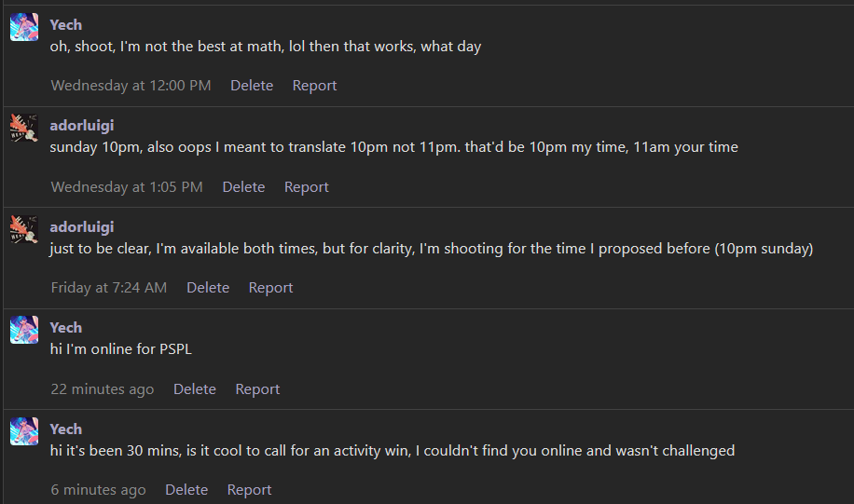This screenshot has width=854, height=504.
Task: Delete the Wednesday 12:00 PM message
Action: [x=252, y=86]
